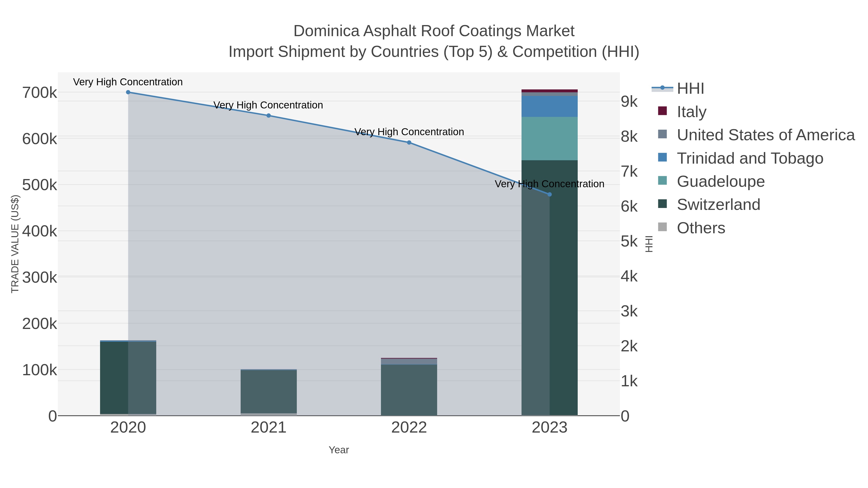Click the 'Year' axis title
This screenshot has width=868, height=488.
339,450
